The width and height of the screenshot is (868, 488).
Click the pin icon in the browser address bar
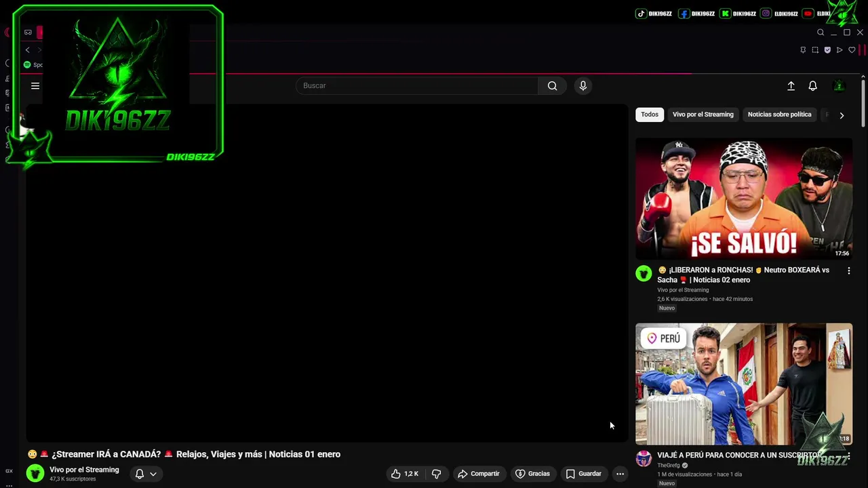click(x=803, y=50)
